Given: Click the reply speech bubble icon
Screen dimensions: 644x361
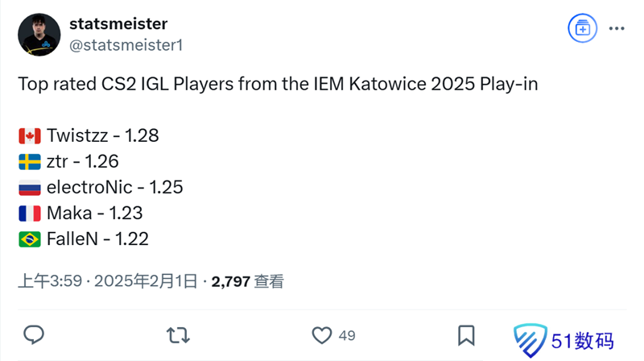Looking at the screenshot, I should point(34,335).
